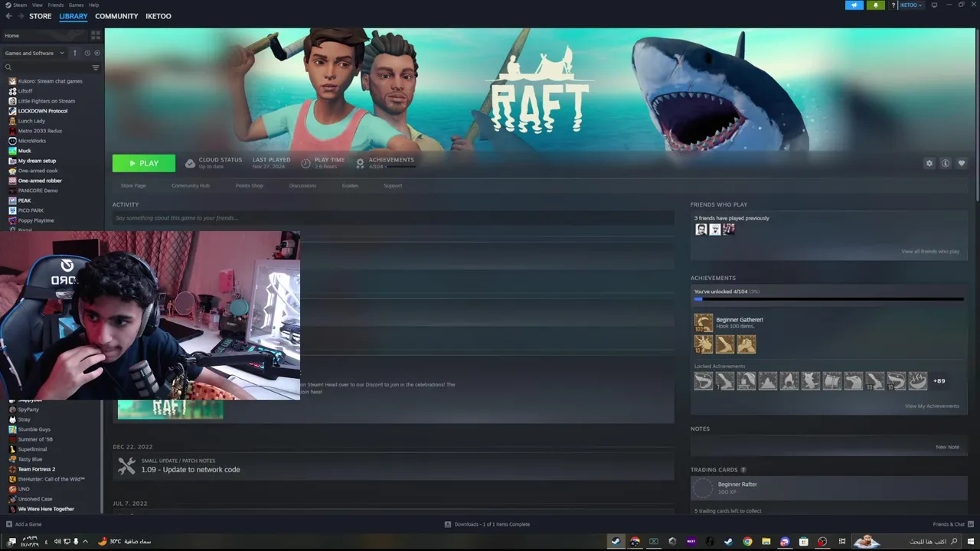Viewport: 980px width, 551px height.
Task: Open the Guides link
Action: [x=350, y=185]
